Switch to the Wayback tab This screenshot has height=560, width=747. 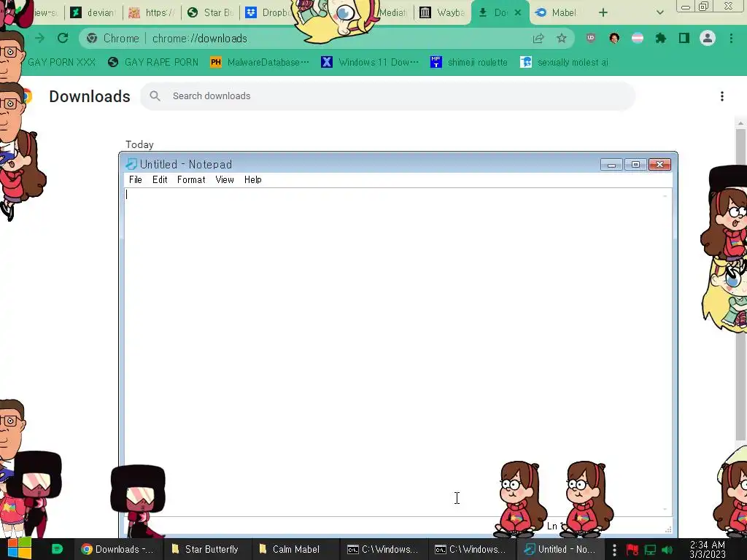tap(442, 13)
